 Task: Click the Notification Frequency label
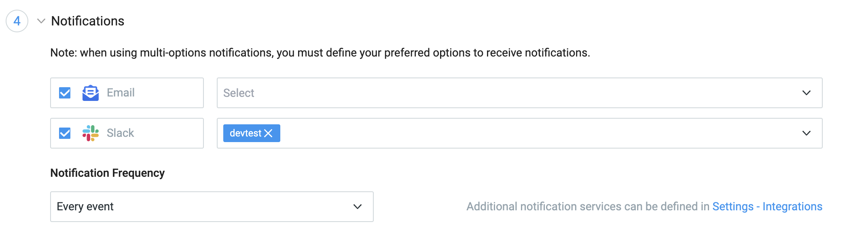(x=108, y=173)
